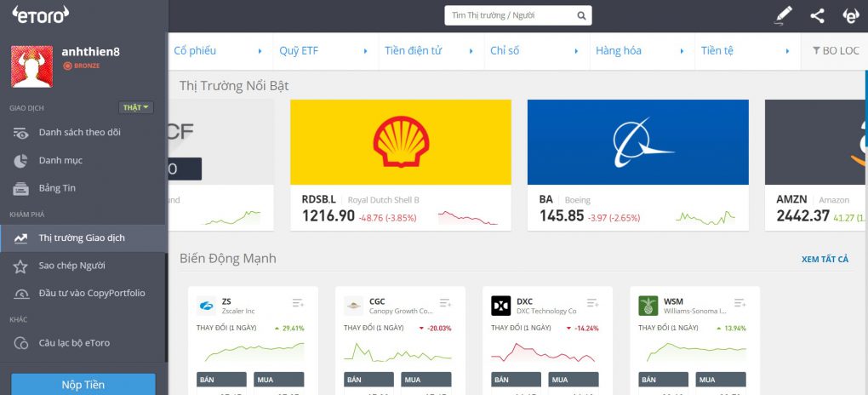Open Quỹ ETF markets tab
The image size is (868, 395).
[299, 51]
